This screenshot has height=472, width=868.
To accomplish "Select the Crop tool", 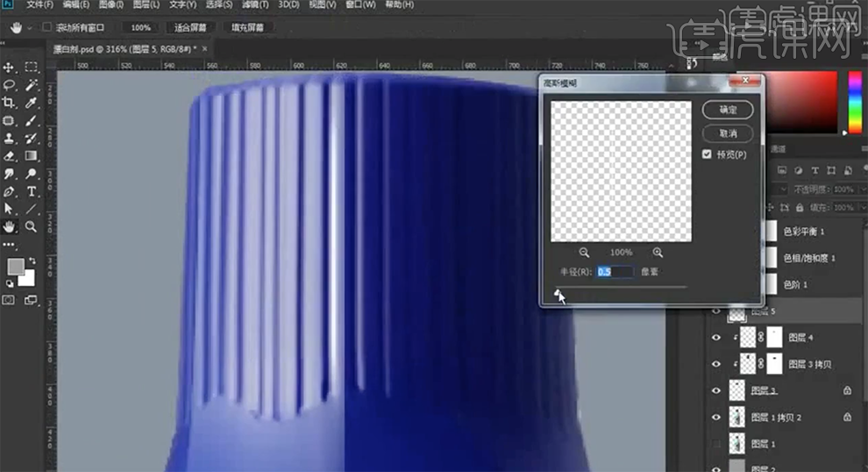I will (10, 103).
